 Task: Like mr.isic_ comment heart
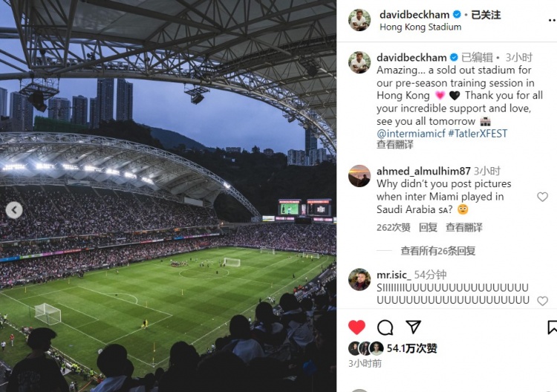click(x=542, y=301)
